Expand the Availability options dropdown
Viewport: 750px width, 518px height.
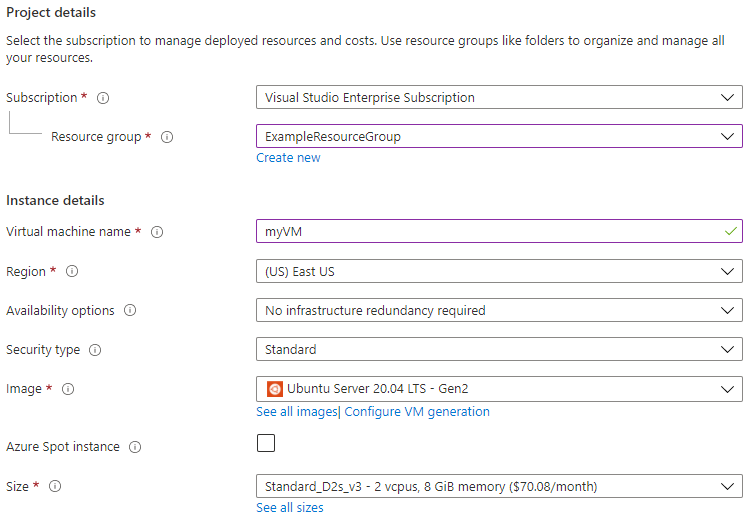(499, 310)
